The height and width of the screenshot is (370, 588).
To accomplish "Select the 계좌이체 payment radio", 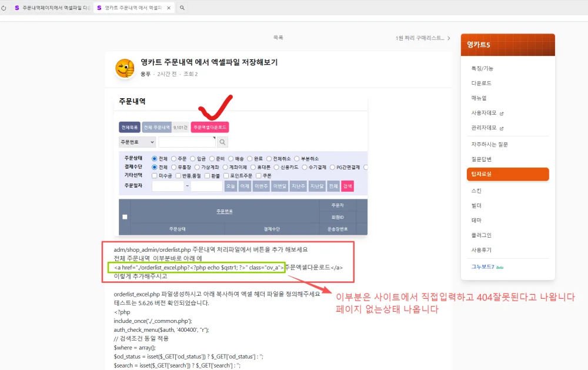I will [x=225, y=168].
